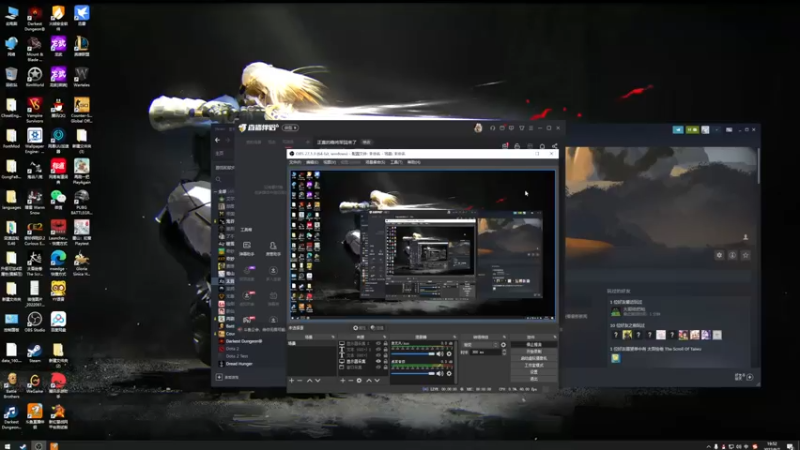Toggle lock on first display capture source
This screenshot has width=800, height=450.
pos(386,343)
